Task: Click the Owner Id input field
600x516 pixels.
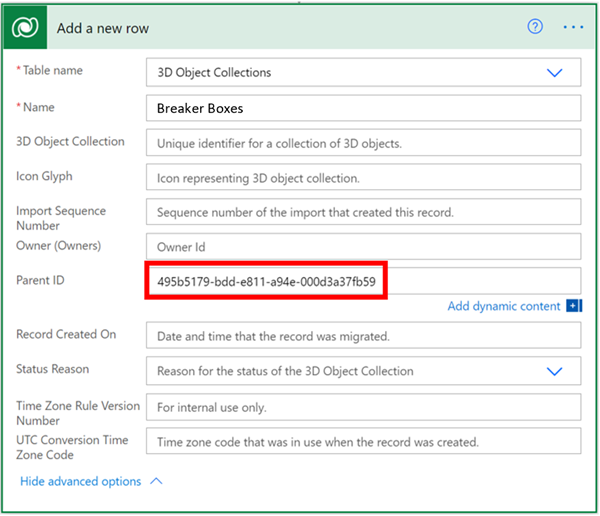Action: (363, 247)
